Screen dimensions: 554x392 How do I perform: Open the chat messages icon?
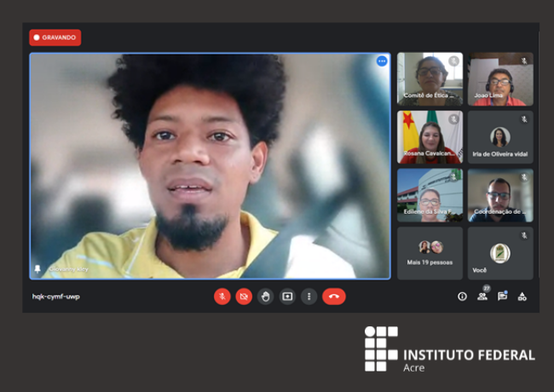click(502, 297)
